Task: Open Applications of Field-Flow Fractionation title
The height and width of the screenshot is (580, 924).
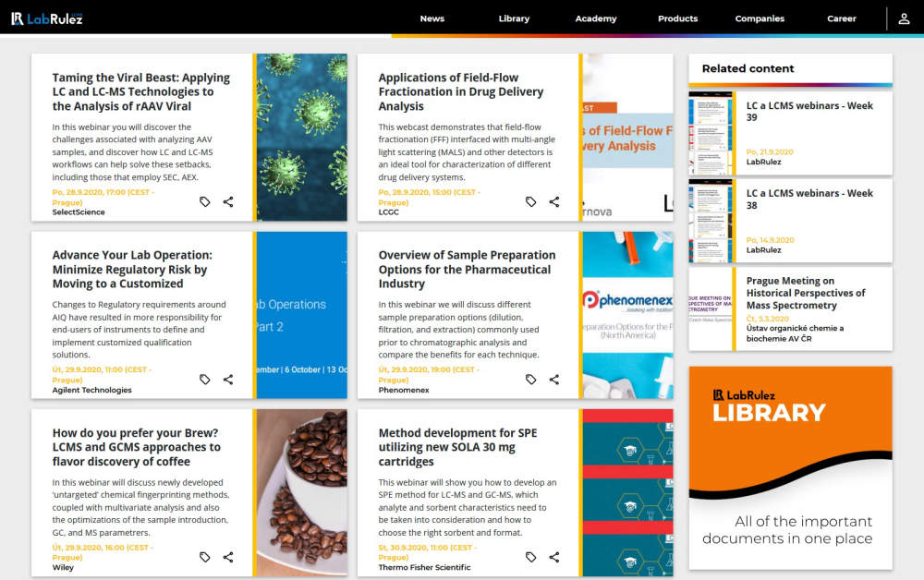Action: tap(461, 91)
